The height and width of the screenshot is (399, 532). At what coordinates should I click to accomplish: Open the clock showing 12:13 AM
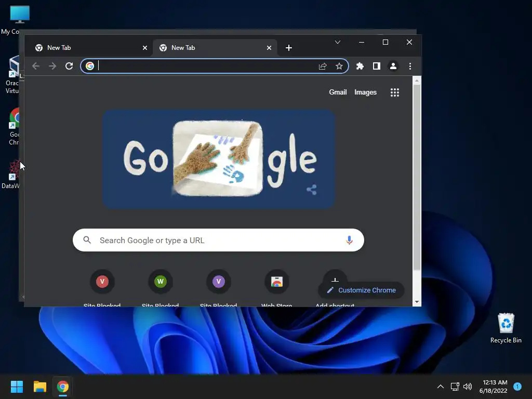494,387
